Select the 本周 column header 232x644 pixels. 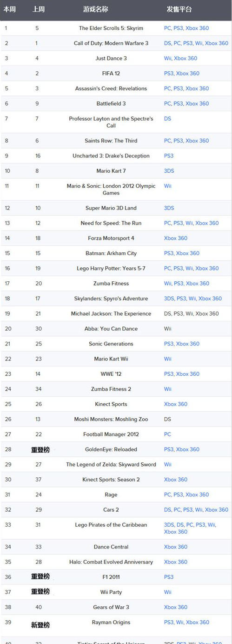click(x=10, y=9)
